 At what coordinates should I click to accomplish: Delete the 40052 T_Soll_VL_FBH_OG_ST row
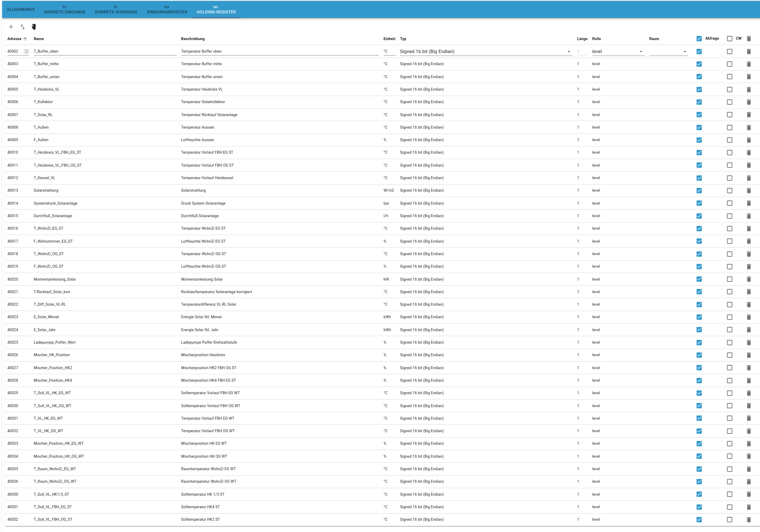click(x=749, y=519)
